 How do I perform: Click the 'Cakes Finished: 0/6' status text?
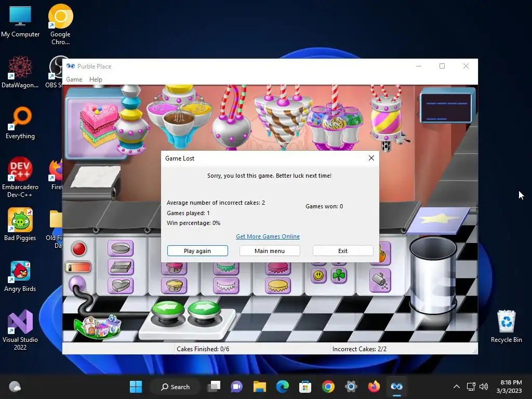pos(203,349)
